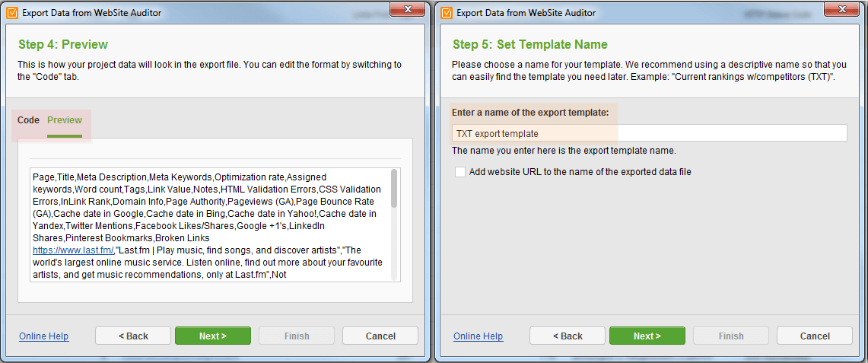Close the Step 4 Preview dialog window

pyautogui.click(x=408, y=9)
